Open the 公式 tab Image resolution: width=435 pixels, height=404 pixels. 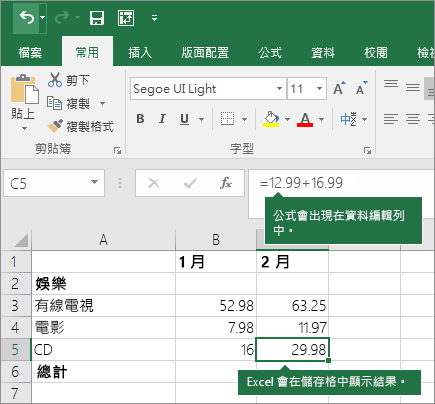click(270, 53)
